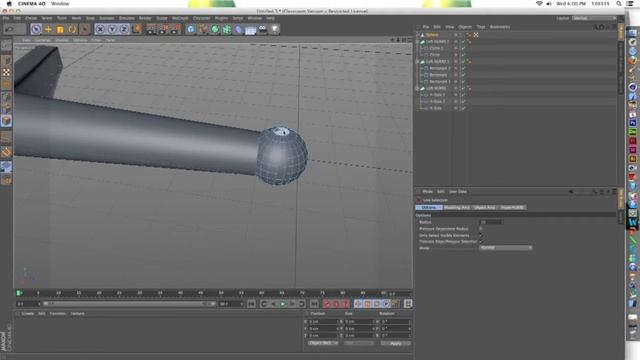Screen dimensions: 640x360
Task: Open the Render Settings icon
Action: (x=175, y=29)
